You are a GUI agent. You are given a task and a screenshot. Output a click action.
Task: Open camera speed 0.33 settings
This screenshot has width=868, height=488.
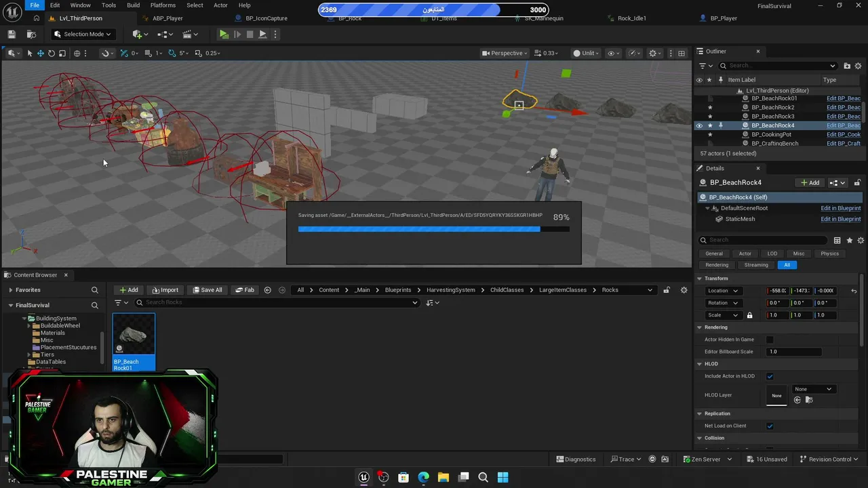[x=547, y=53]
